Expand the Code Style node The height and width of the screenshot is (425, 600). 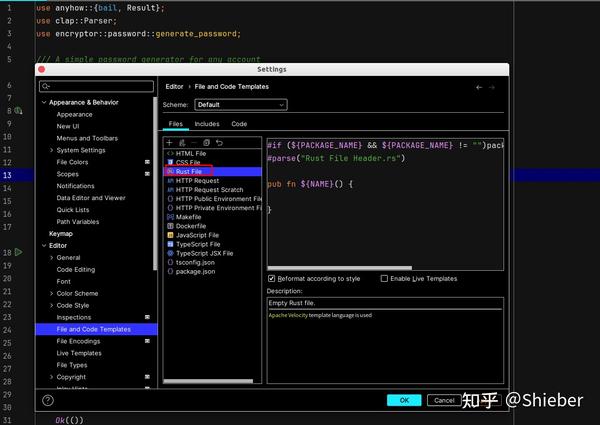pyautogui.click(x=52, y=305)
